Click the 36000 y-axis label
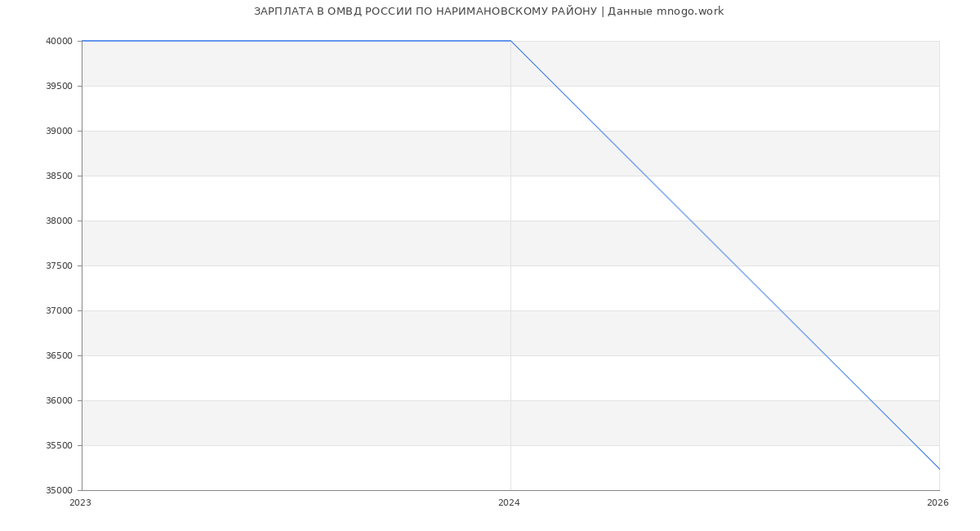This screenshot has width=980, height=531. 60,401
